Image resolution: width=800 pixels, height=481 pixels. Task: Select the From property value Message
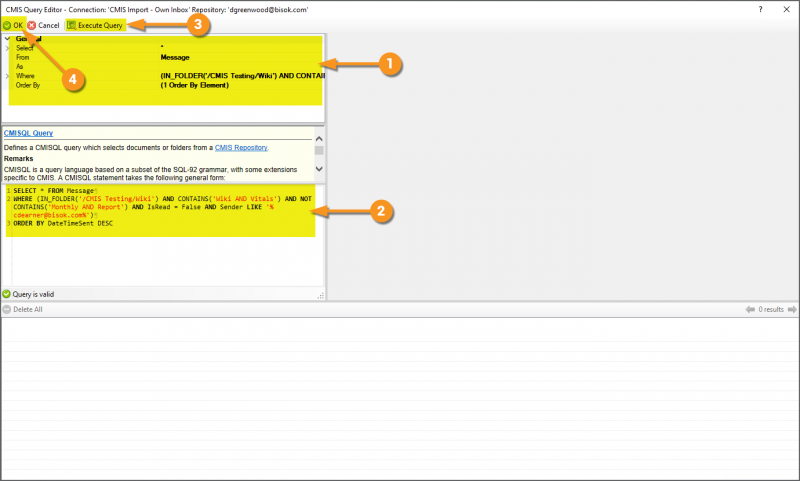click(175, 57)
